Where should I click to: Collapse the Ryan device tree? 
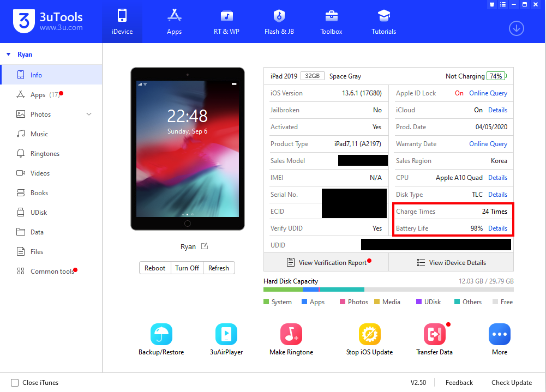click(x=9, y=55)
